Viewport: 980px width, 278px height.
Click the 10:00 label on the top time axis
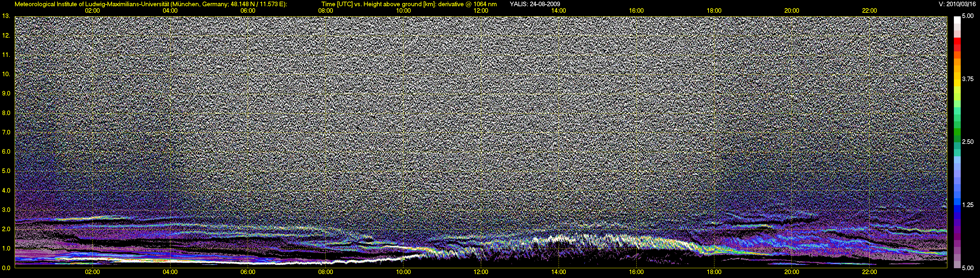point(403,11)
